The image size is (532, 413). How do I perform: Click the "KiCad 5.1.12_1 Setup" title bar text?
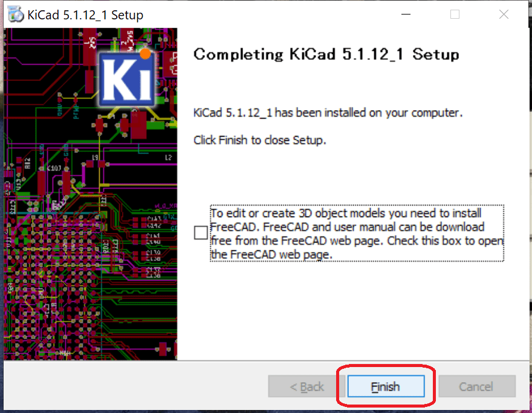click(85, 15)
